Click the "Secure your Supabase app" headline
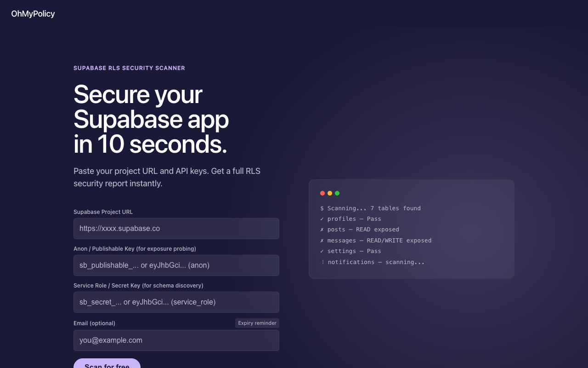The width and height of the screenshot is (588, 368). point(151,120)
